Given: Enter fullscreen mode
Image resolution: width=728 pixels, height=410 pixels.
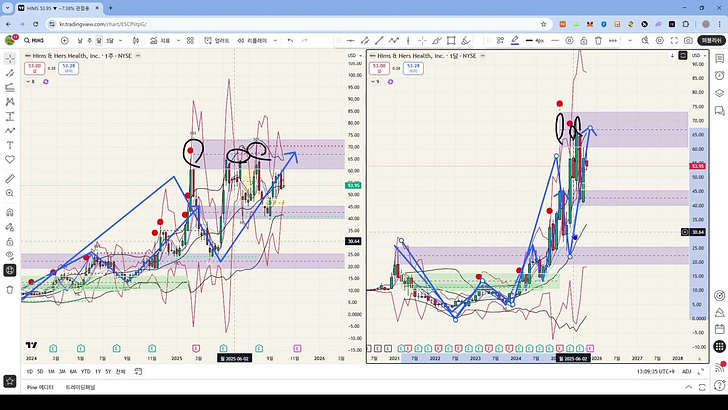Looking at the screenshot, I should tap(674, 41).
